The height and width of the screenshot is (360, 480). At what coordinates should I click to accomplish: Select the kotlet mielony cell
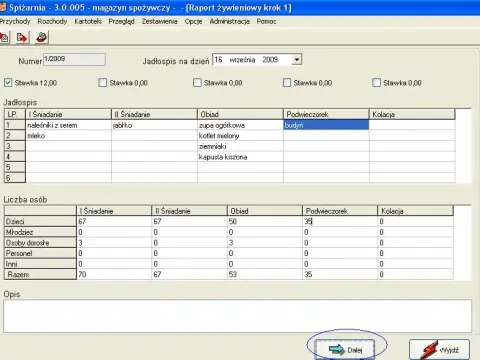point(240,136)
